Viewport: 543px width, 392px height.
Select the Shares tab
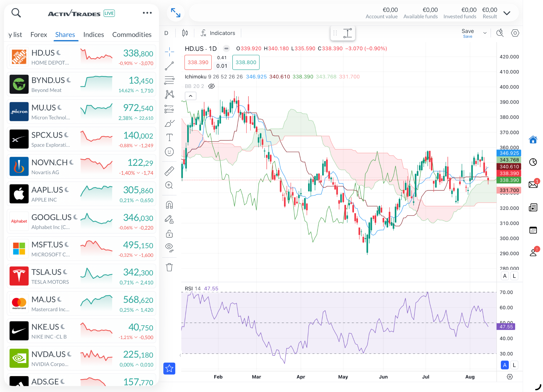point(65,35)
